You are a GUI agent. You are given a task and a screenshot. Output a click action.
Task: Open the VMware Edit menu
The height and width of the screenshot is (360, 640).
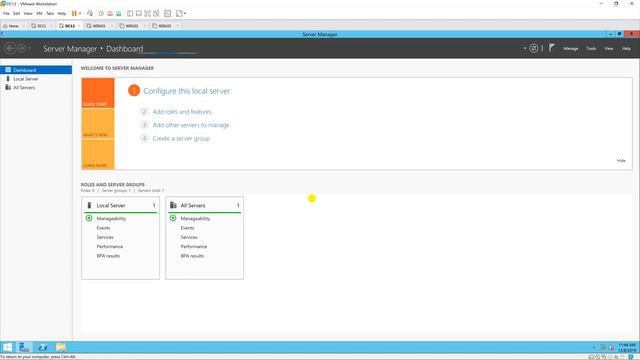pyautogui.click(x=16, y=13)
